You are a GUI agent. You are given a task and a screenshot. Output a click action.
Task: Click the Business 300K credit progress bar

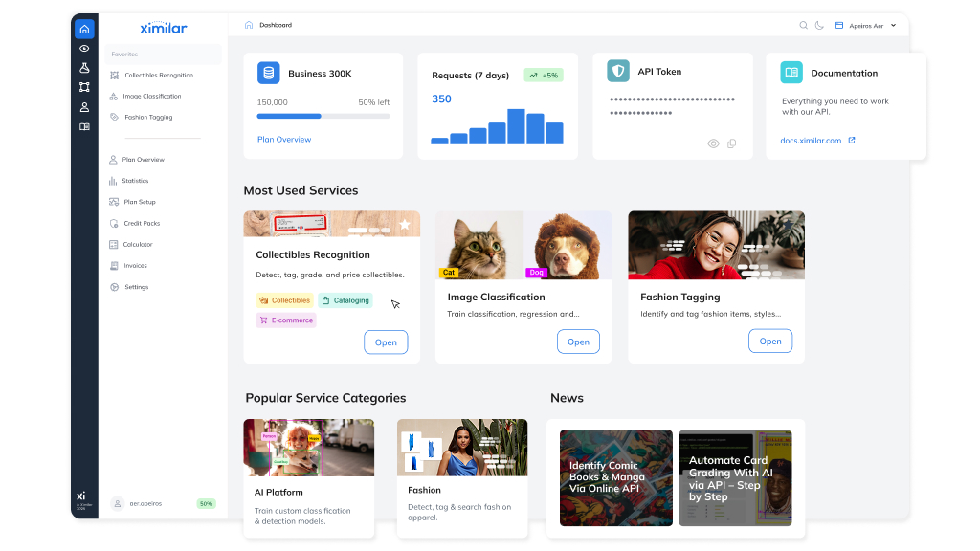(x=323, y=116)
